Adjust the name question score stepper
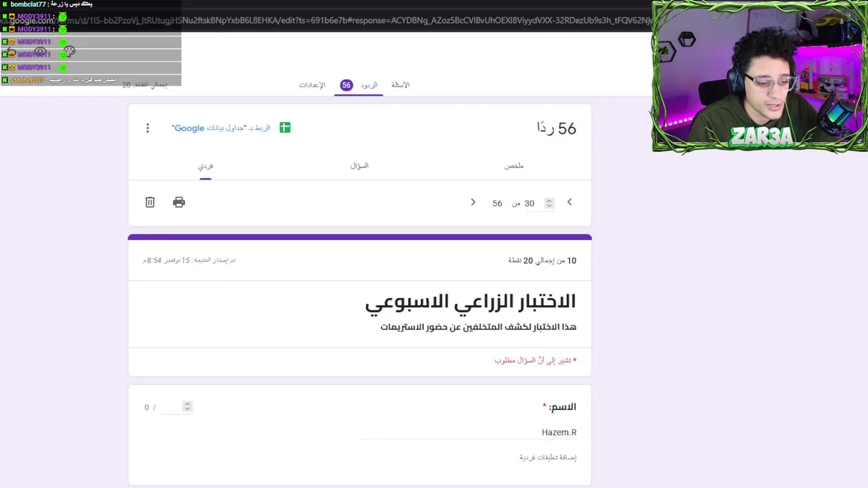 [x=188, y=407]
